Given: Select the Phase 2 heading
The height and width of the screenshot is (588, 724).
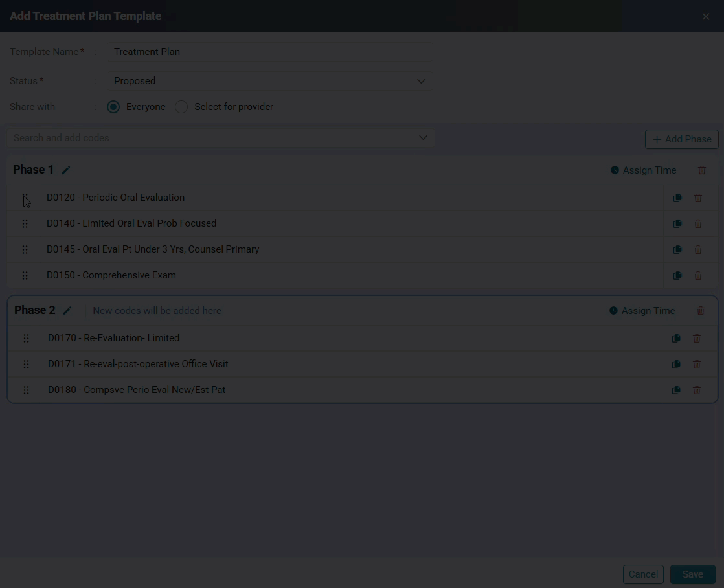Looking at the screenshot, I should (x=34, y=310).
